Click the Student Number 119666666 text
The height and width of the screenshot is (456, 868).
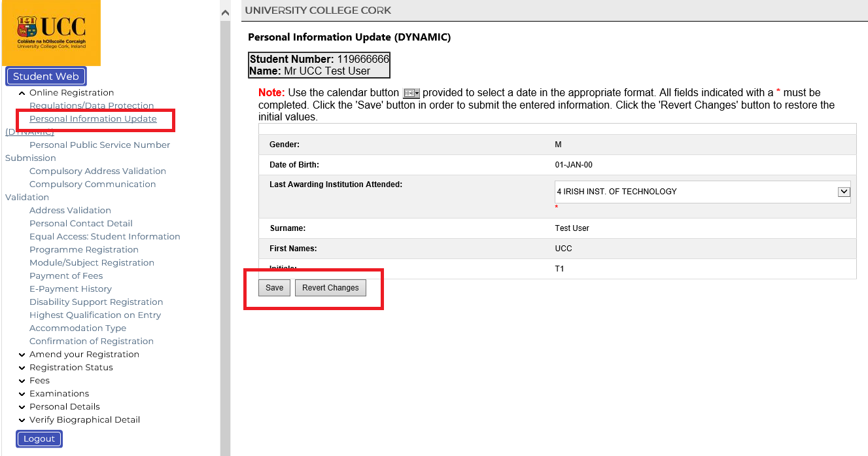point(319,59)
